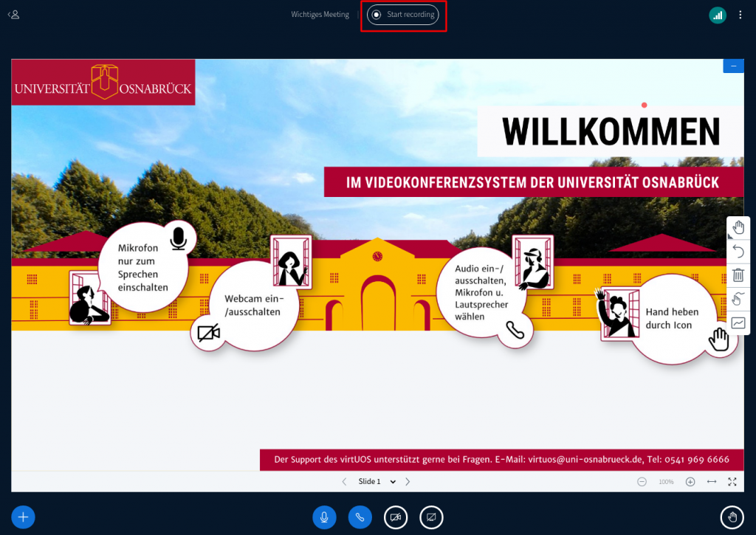Clear all annotations with the trash icon
This screenshot has width=756, height=535.
(x=738, y=275)
